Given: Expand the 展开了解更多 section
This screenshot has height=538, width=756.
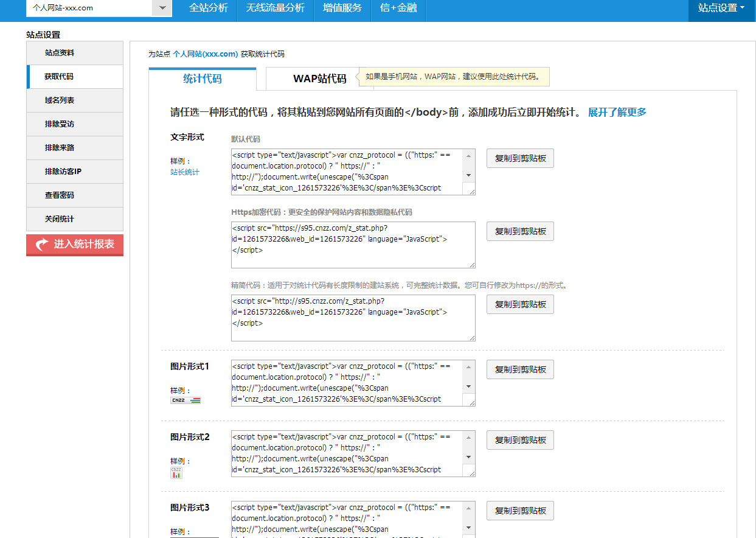Looking at the screenshot, I should pos(617,112).
